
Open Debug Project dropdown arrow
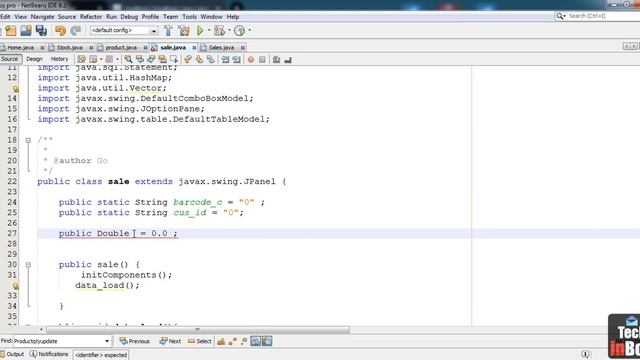pyautogui.click(x=229, y=30)
